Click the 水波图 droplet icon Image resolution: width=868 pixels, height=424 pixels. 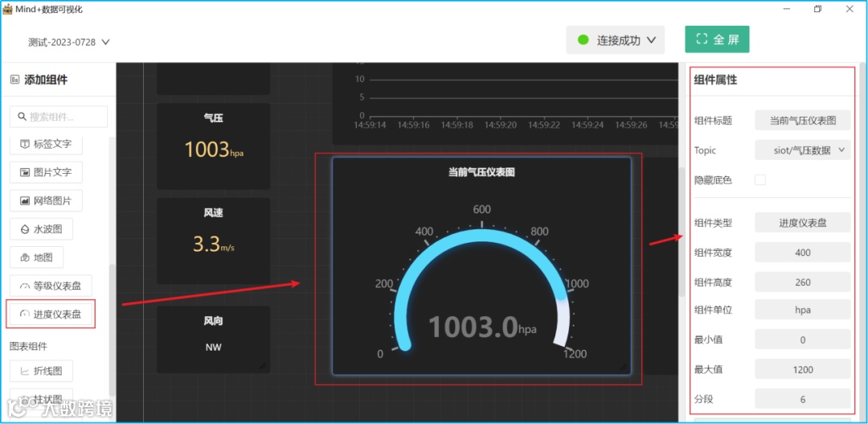24,229
